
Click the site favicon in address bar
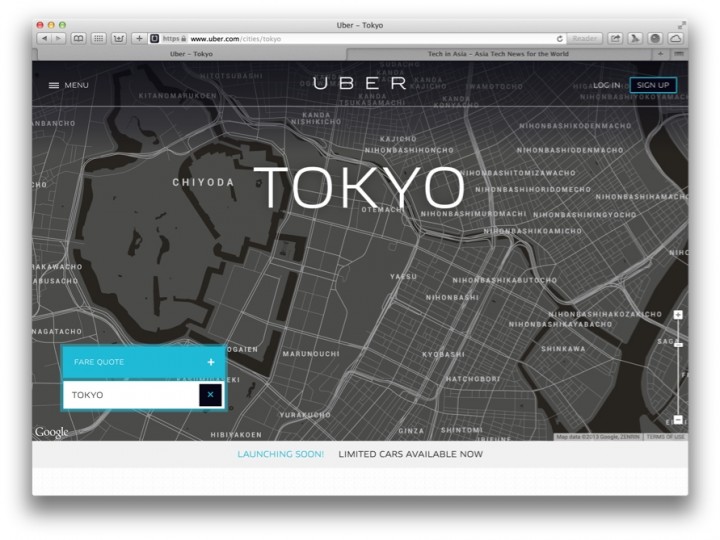(x=155, y=39)
